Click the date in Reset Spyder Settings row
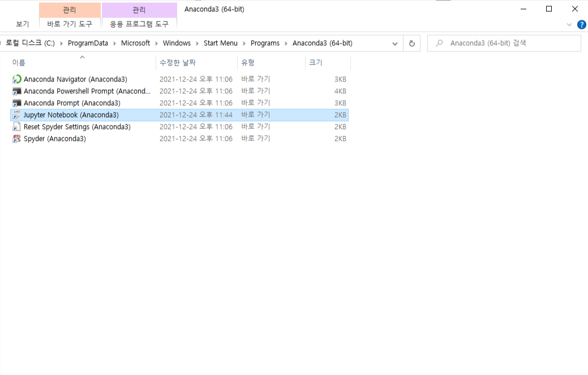588x375 pixels. (196, 127)
